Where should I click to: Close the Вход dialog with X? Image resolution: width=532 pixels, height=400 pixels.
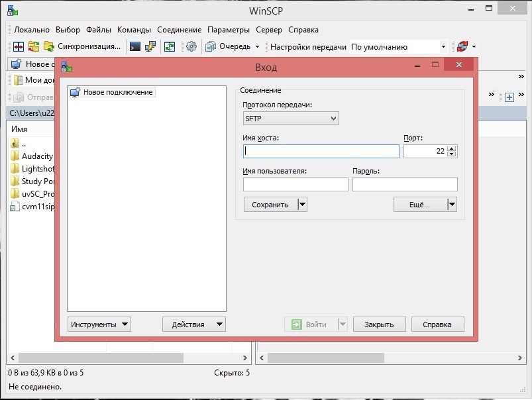coord(458,64)
